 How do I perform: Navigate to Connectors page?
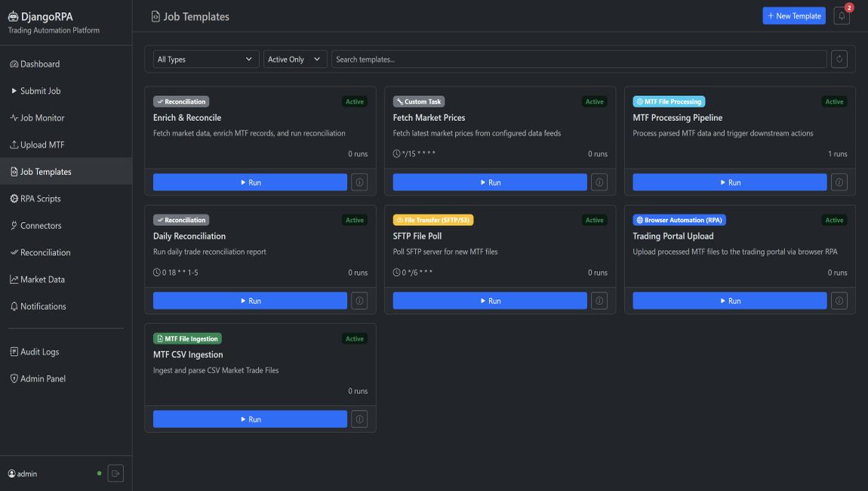pos(41,226)
